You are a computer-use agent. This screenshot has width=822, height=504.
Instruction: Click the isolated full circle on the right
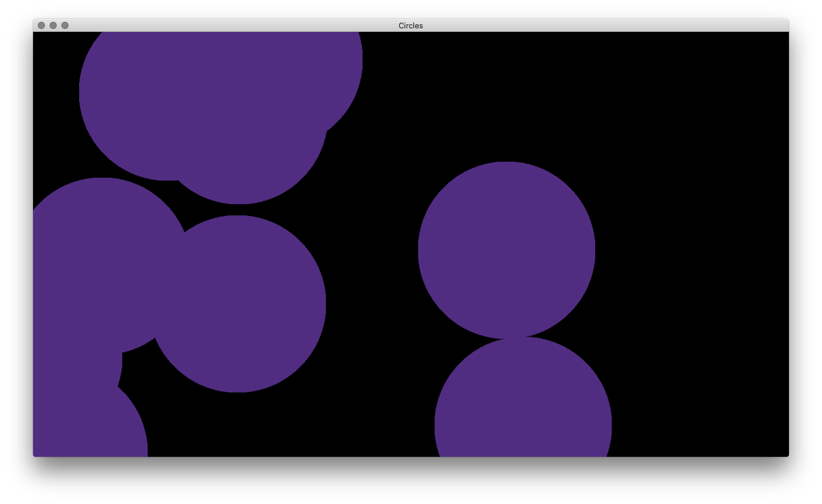pyautogui.click(x=506, y=250)
